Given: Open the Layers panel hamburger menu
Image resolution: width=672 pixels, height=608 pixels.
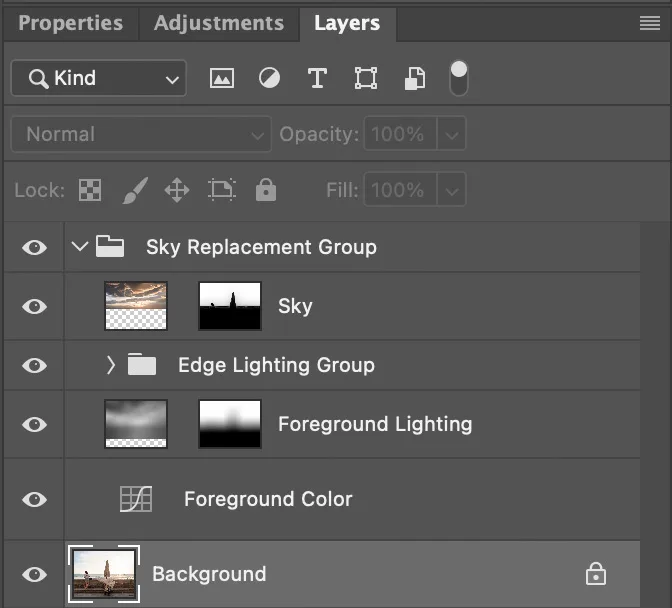Looking at the screenshot, I should tap(649, 24).
